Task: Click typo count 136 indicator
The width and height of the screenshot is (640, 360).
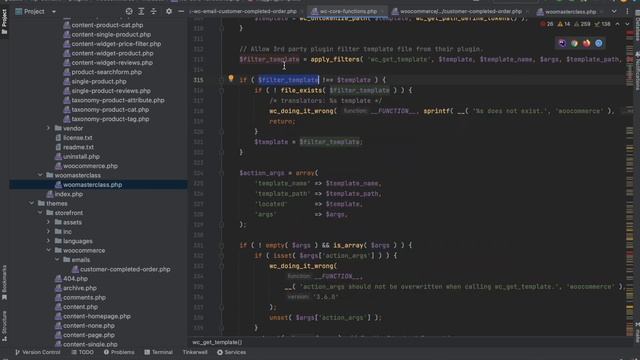Action: click(x=602, y=24)
